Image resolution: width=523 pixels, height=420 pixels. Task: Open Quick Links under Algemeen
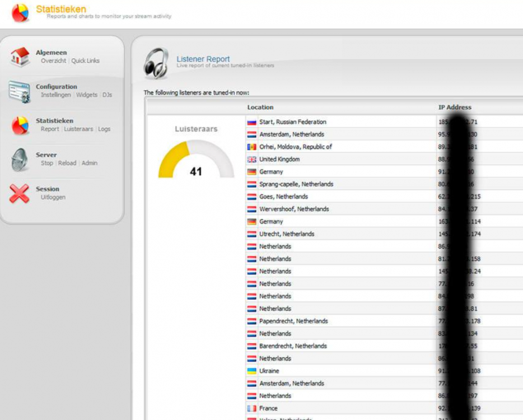pyautogui.click(x=85, y=61)
